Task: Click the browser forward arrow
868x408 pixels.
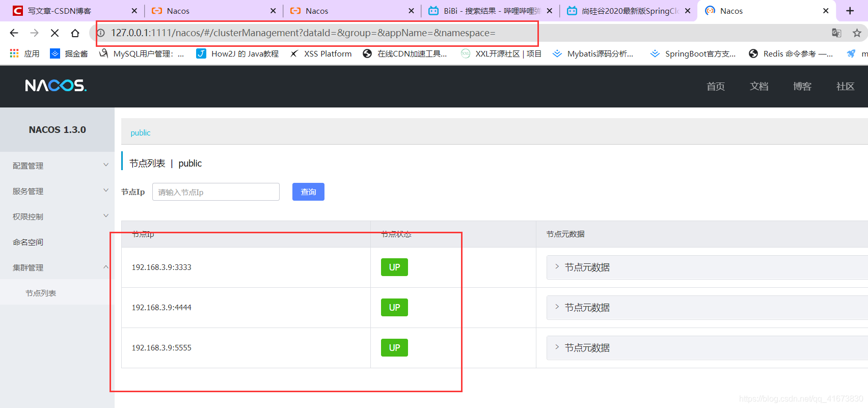Action: 34,33
